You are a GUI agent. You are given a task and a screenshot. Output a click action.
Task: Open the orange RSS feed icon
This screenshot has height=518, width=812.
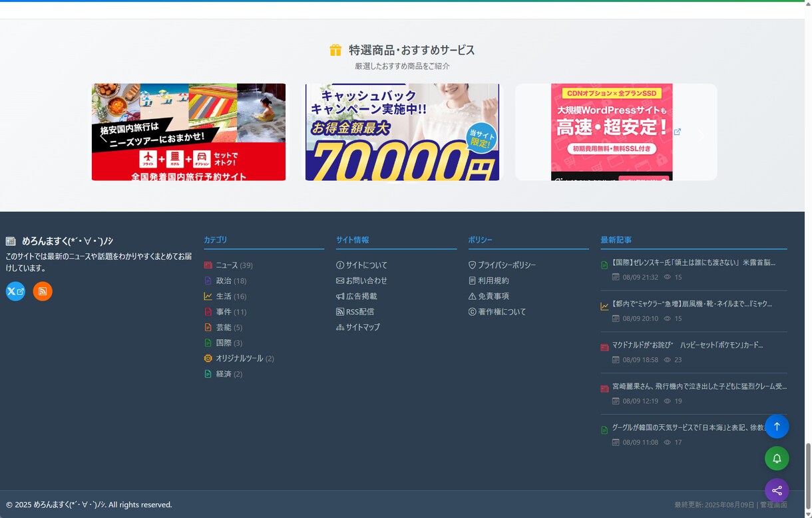click(x=43, y=291)
